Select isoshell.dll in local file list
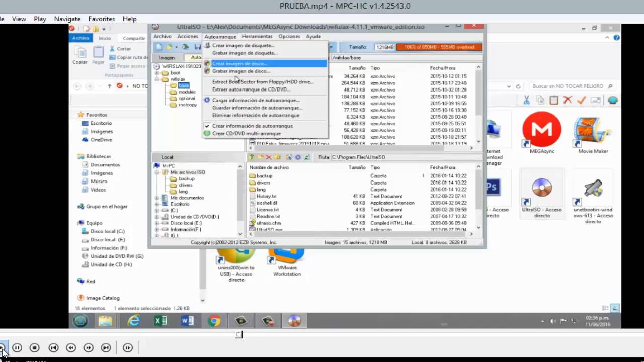 tap(267, 203)
